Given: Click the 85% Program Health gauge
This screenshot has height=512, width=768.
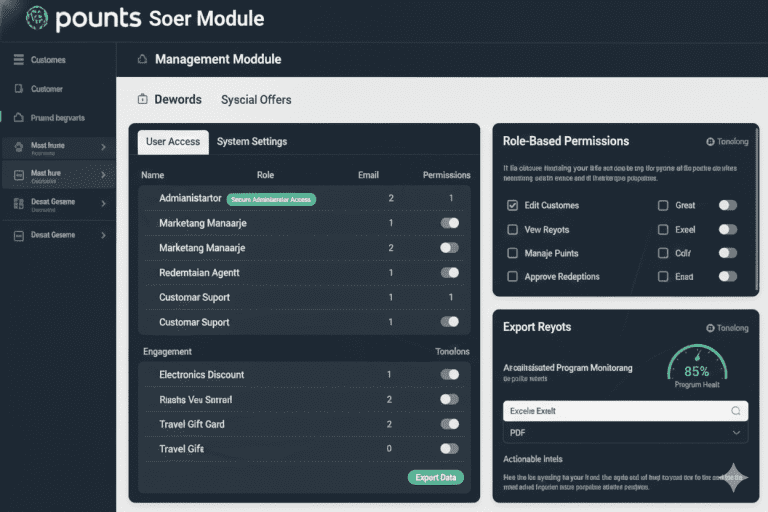Looking at the screenshot, I should pos(696,368).
